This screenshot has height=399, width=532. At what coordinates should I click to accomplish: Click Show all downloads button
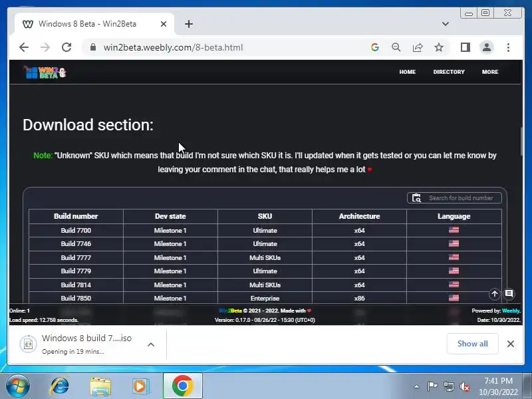point(472,344)
